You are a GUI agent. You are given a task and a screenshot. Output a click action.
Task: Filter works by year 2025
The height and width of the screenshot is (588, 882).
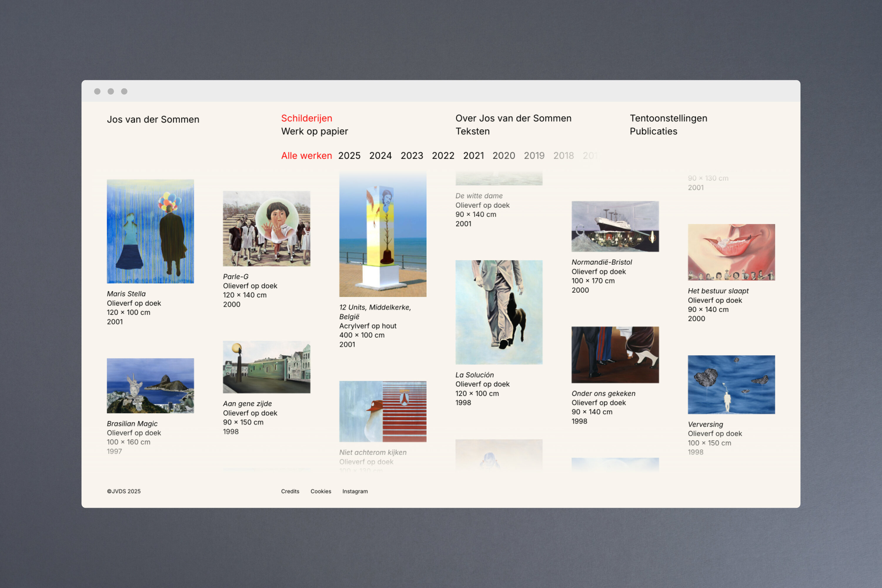pos(349,156)
